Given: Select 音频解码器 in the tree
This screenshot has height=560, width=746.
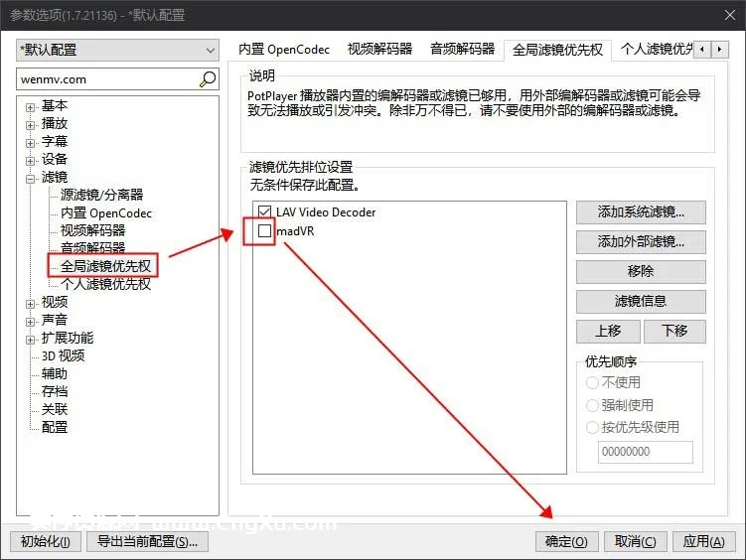Looking at the screenshot, I should click(92, 247).
